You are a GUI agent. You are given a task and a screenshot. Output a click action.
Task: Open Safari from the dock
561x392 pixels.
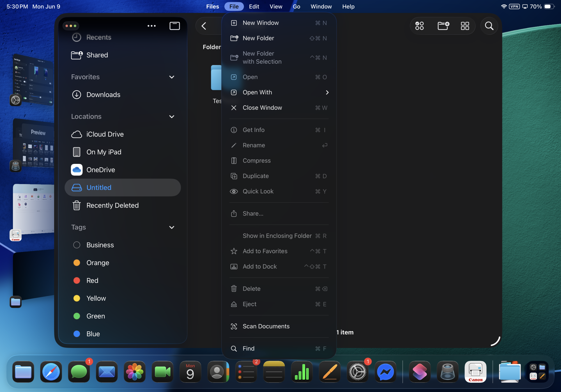pyautogui.click(x=51, y=372)
